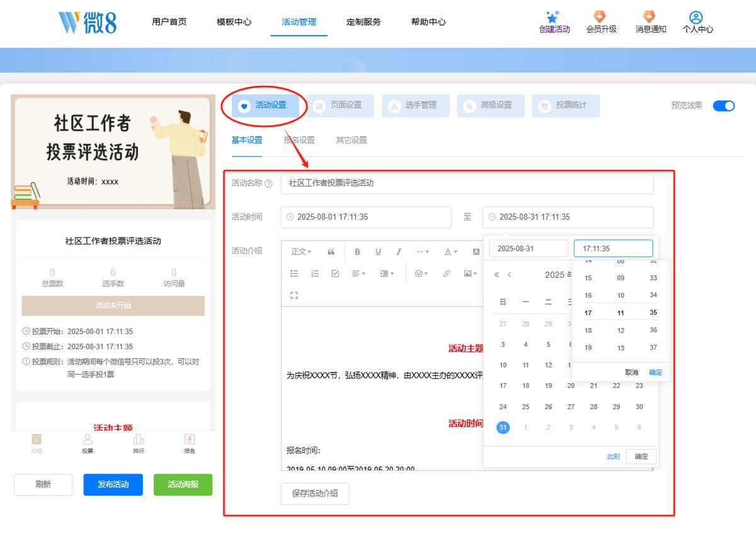Open the 投票 tab in phone preview
This screenshot has height=538, width=756.
click(x=88, y=444)
